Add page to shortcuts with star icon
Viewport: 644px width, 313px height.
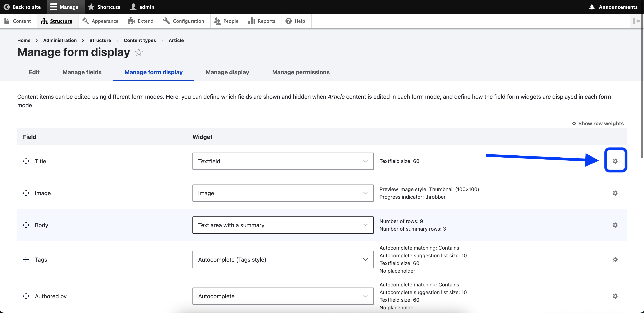[x=139, y=52]
